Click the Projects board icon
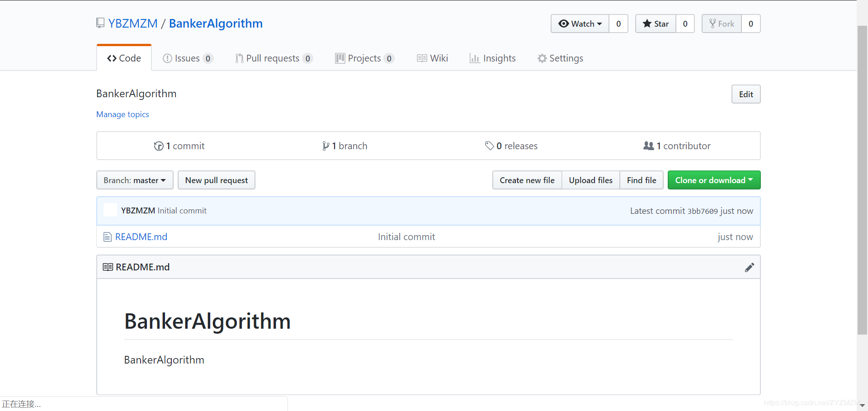Screen dimensions: 868x411 pos(340,58)
